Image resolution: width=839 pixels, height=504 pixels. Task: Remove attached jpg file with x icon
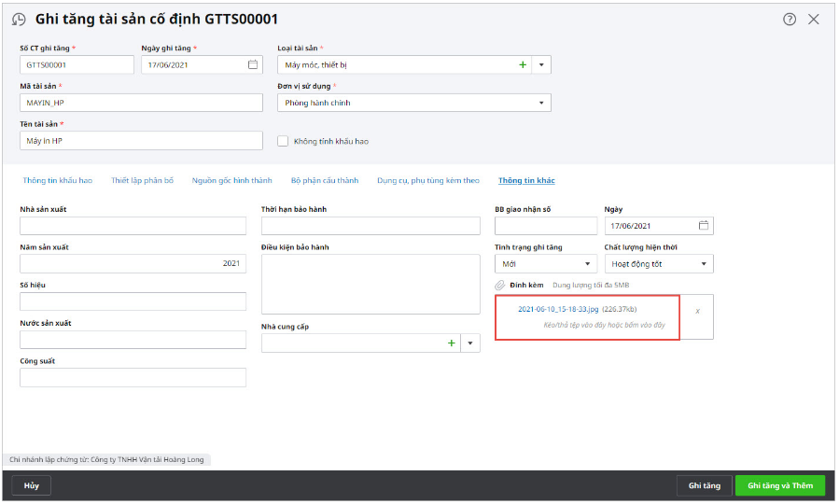[697, 310]
